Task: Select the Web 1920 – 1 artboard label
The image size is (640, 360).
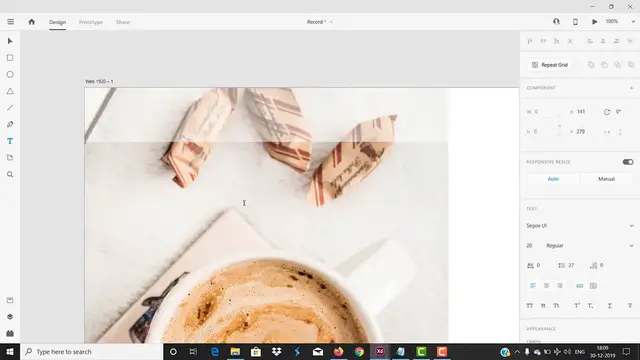Action: pos(99,81)
